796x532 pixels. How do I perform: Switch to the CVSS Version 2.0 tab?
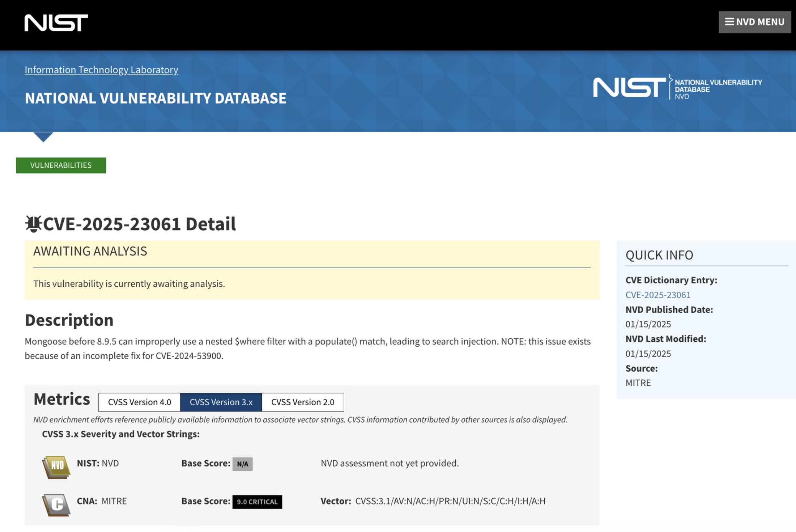coord(303,402)
